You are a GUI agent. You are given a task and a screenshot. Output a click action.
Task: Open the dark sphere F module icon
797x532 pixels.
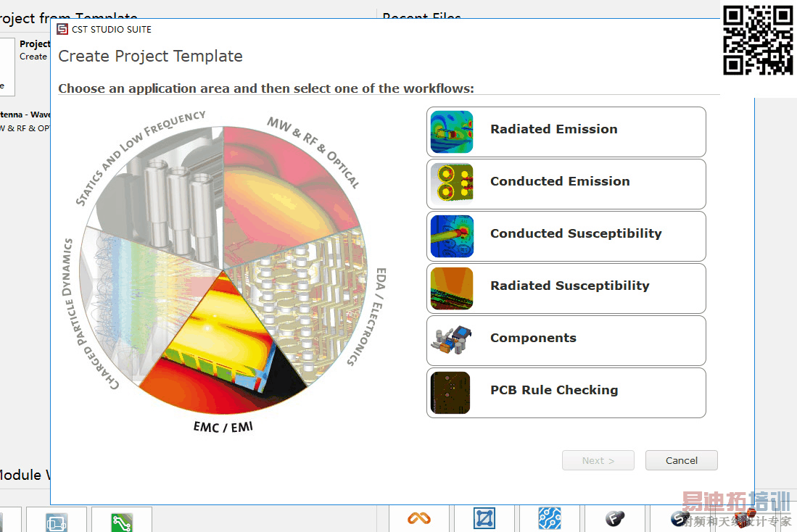tap(615, 519)
